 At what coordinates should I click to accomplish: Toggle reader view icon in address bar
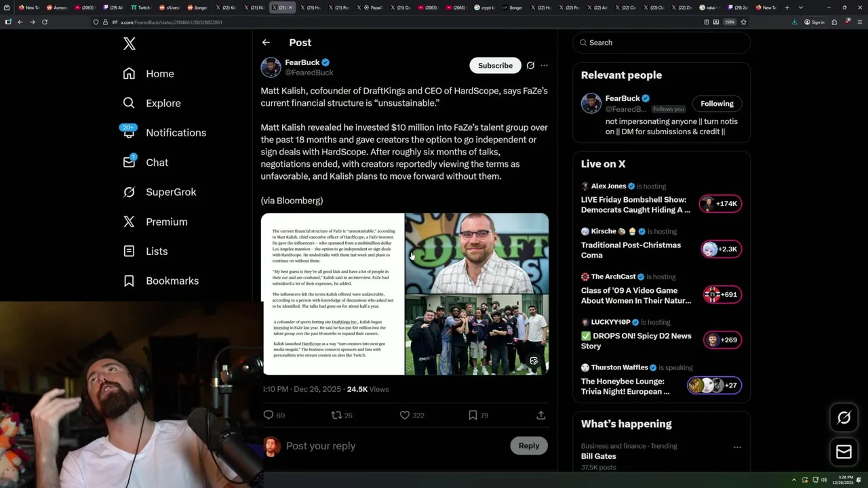click(x=706, y=22)
